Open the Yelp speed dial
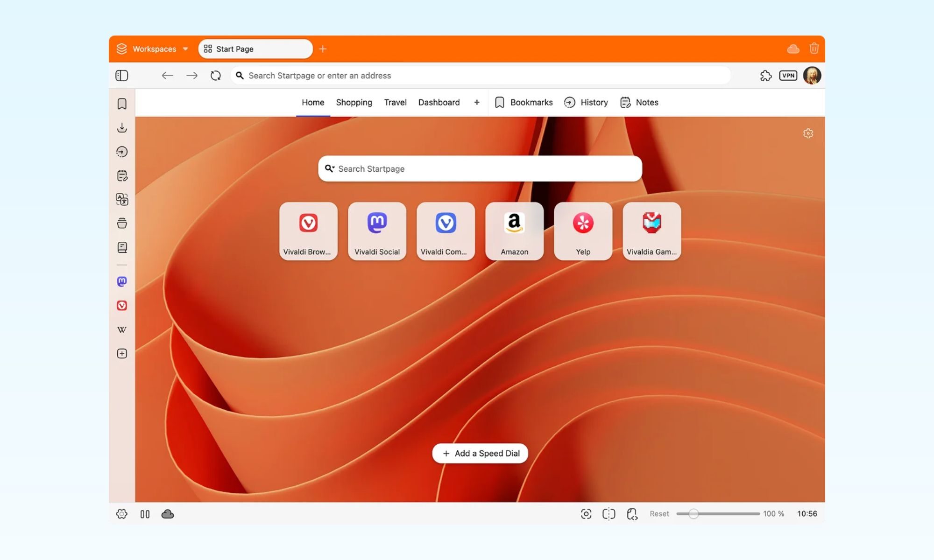Image resolution: width=934 pixels, height=560 pixels. (583, 231)
